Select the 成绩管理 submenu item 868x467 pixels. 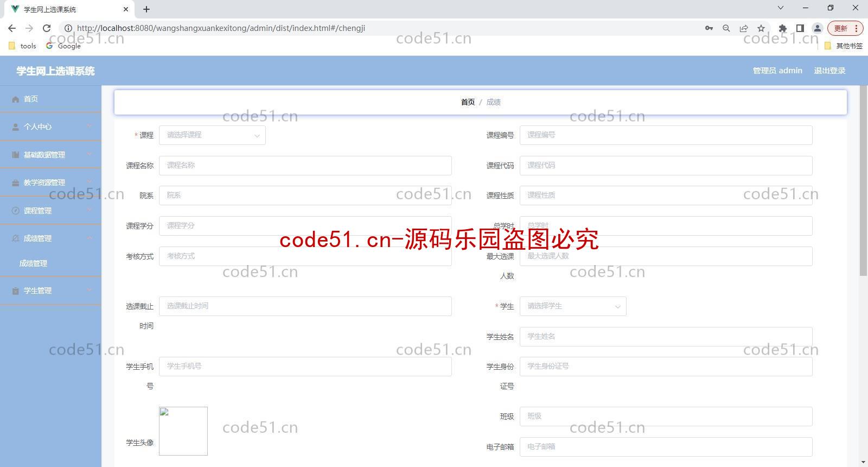(x=50, y=263)
